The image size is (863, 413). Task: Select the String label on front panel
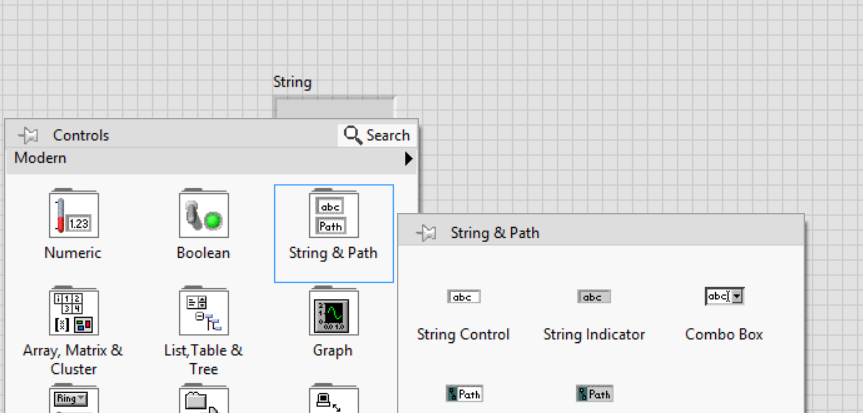[292, 82]
